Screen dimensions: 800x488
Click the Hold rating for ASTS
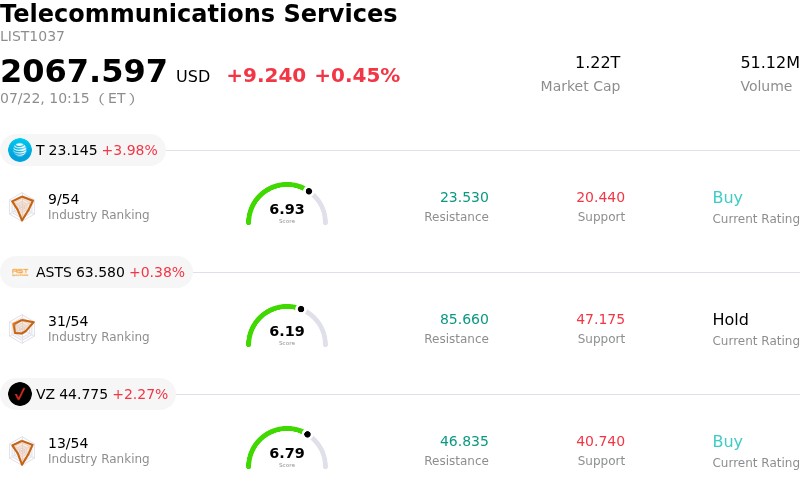[730, 319]
